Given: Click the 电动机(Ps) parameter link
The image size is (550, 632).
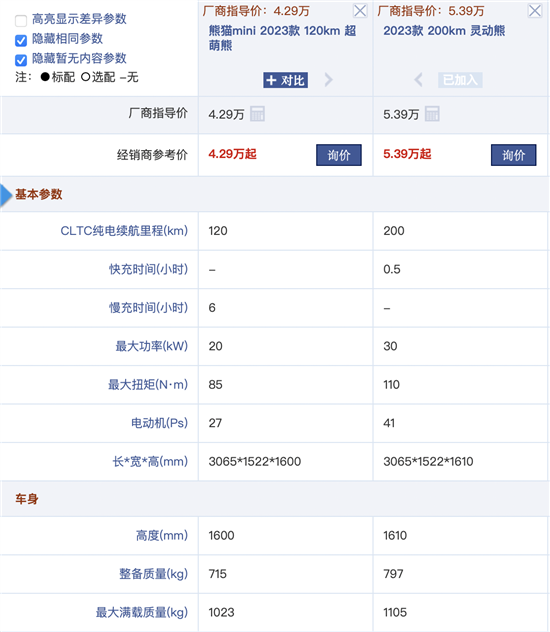Looking at the screenshot, I should [x=160, y=423].
